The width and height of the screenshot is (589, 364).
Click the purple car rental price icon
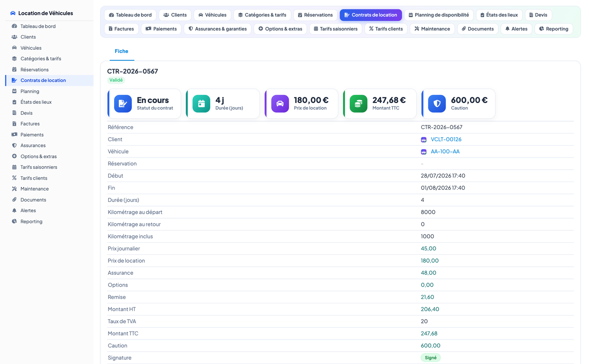(280, 104)
